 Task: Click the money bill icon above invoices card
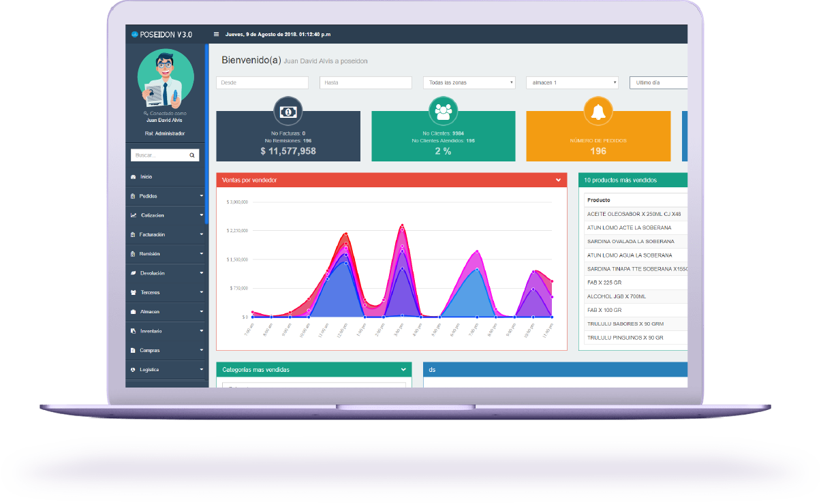tap(288, 110)
